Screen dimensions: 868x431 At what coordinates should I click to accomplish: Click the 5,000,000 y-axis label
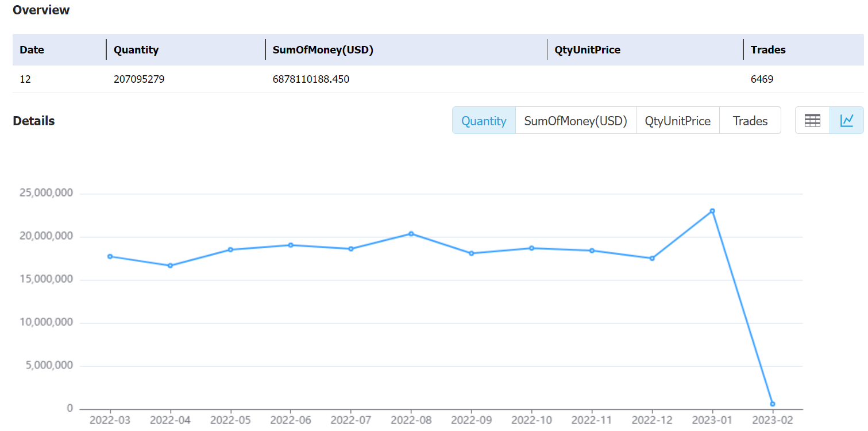point(49,365)
